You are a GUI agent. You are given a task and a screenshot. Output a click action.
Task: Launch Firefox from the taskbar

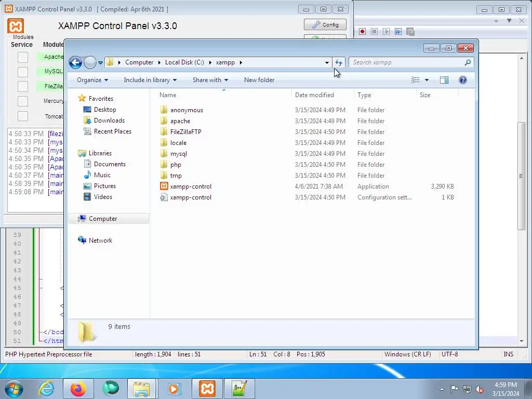78,389
